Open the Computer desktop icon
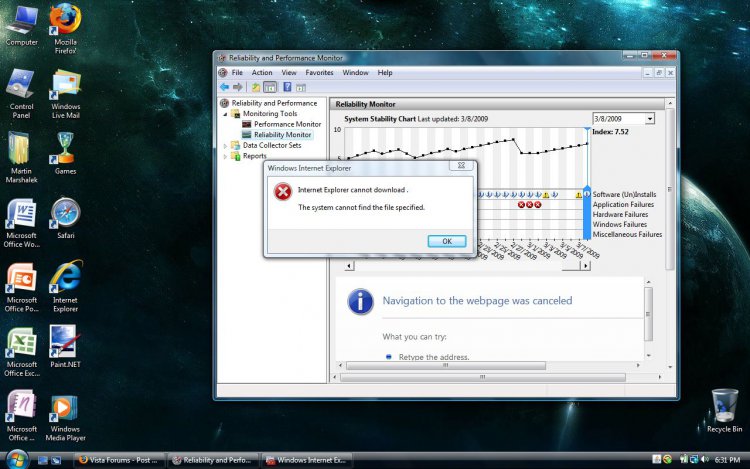The width and height of the screenshot is (750, 469). pyautogui.click(x=22, y=24)
